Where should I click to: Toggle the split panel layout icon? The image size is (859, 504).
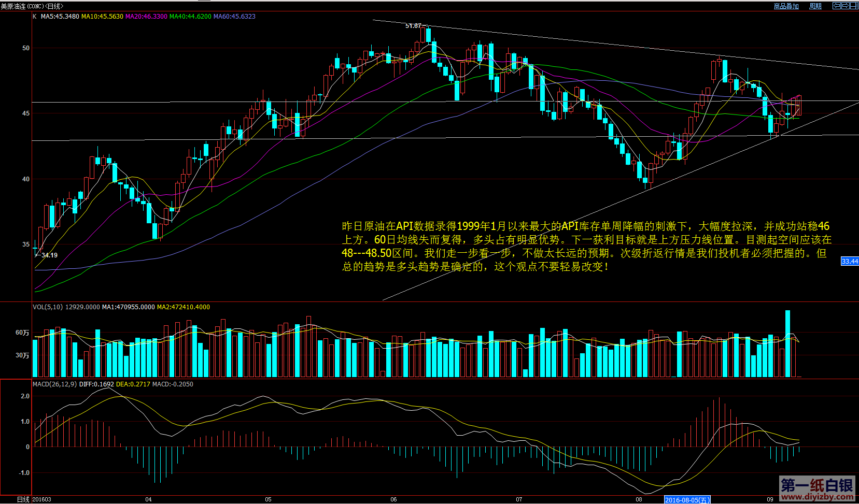coord(853,6)
